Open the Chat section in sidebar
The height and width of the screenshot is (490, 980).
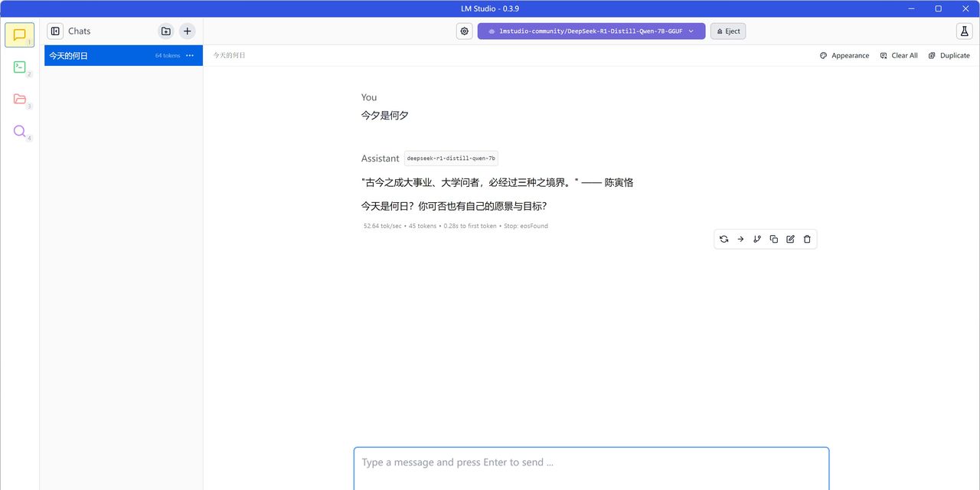pos(19,35)
